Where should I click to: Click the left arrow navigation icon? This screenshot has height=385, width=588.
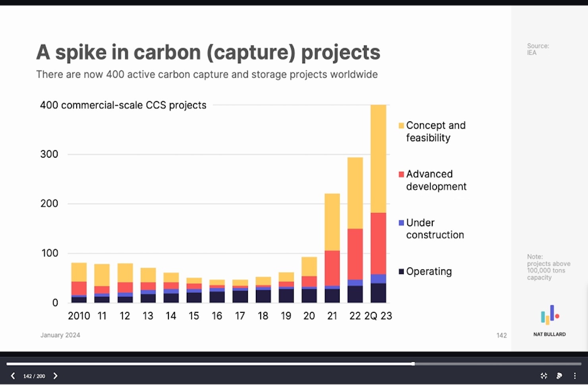click(13, 376)
